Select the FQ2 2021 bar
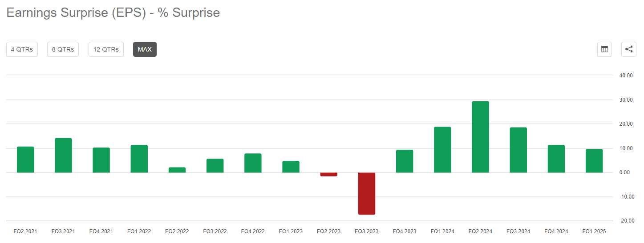644x243 pixels. tap(25, 159)
